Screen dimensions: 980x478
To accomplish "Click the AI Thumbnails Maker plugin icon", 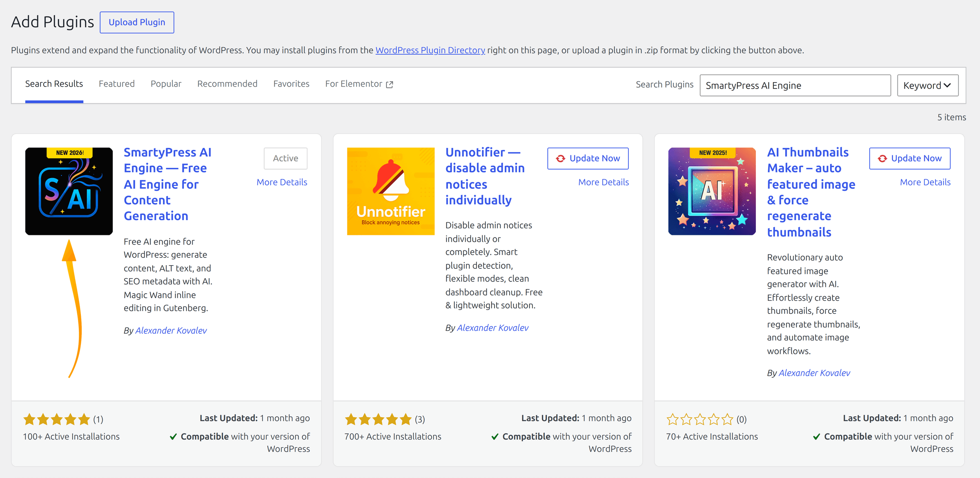I will pos(712,191).
